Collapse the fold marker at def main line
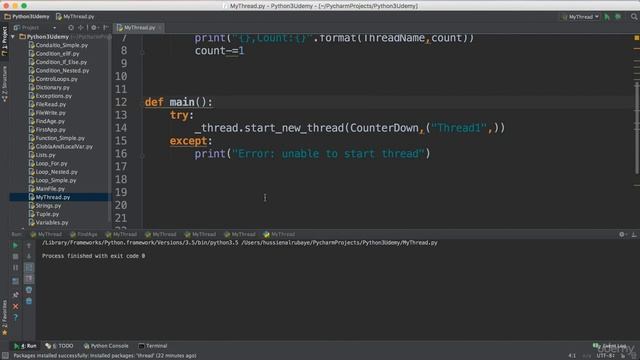Viewport: 640px width, 360px height. [x=142, y=102]
